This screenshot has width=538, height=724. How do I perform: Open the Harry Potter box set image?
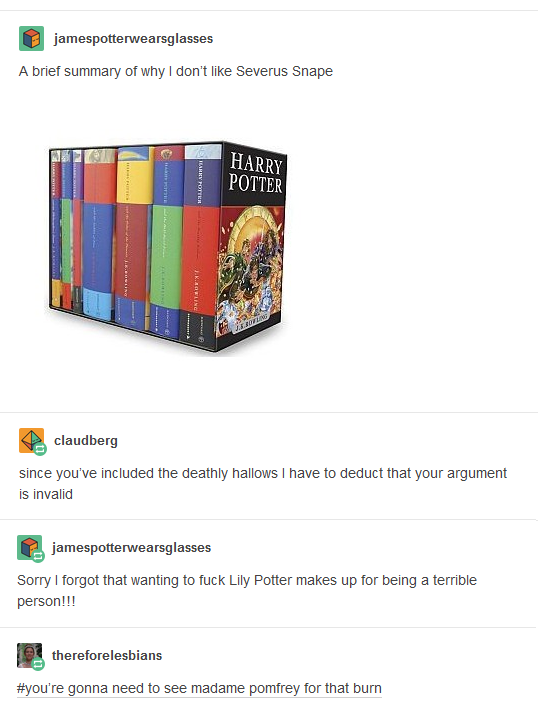[168, 247]
